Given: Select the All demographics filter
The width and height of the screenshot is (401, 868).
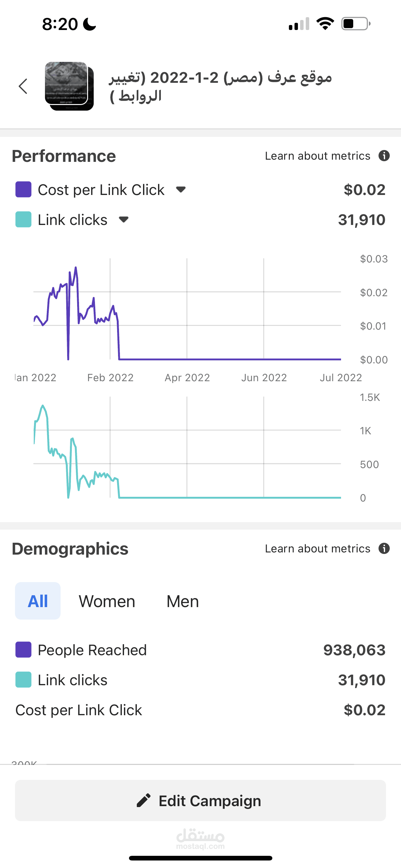Looking at the screenshot, I should pos(38,601).
